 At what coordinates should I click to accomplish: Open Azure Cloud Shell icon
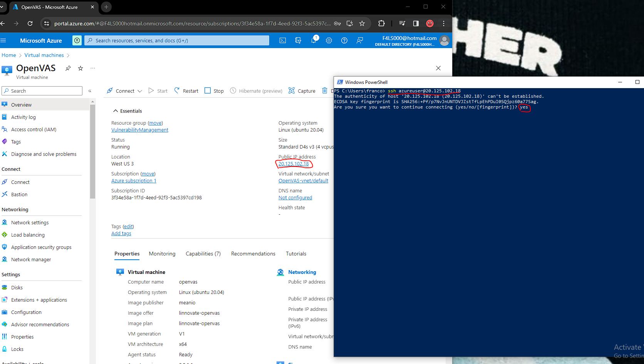283,40
